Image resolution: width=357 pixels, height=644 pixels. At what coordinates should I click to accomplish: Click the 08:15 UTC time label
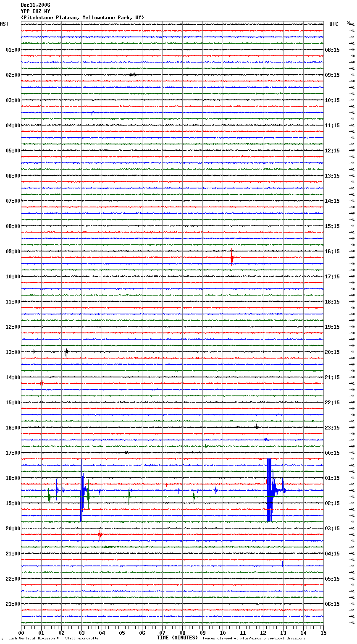[332, 50]
